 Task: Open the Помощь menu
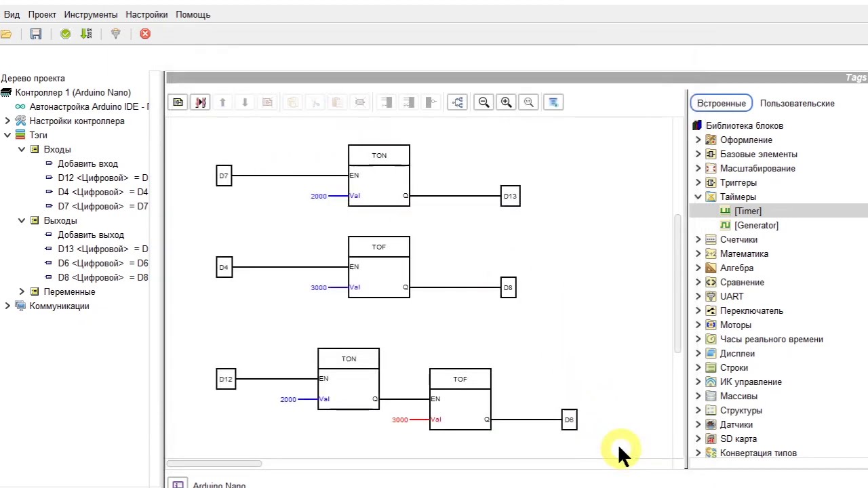click(193, 14)
